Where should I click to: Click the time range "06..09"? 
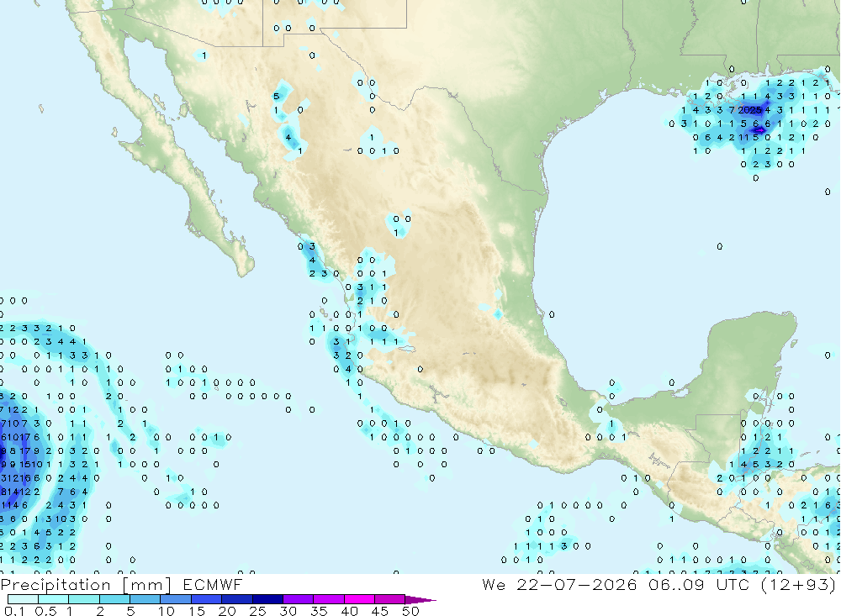click(676, 584)
